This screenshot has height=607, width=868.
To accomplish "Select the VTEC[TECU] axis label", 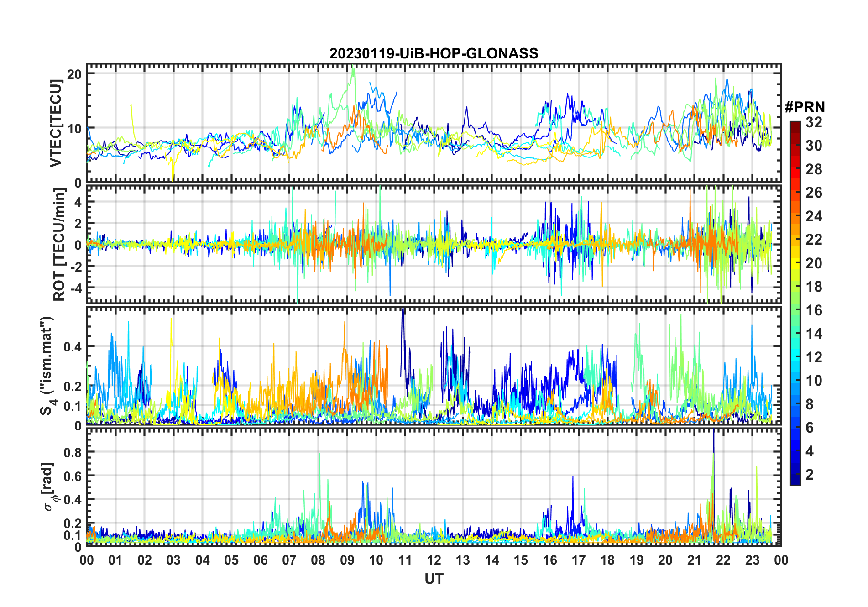I will click(56, 123).
